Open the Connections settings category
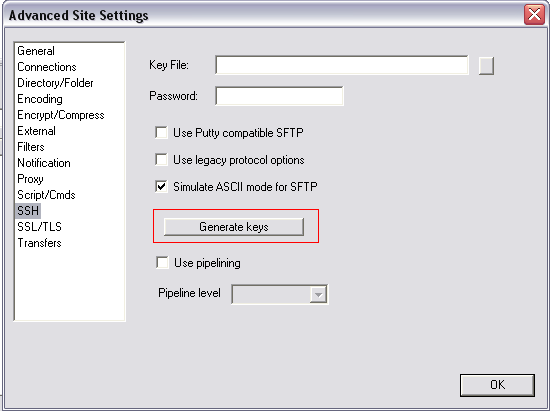The image size is (550, 411). coord(47,67)
